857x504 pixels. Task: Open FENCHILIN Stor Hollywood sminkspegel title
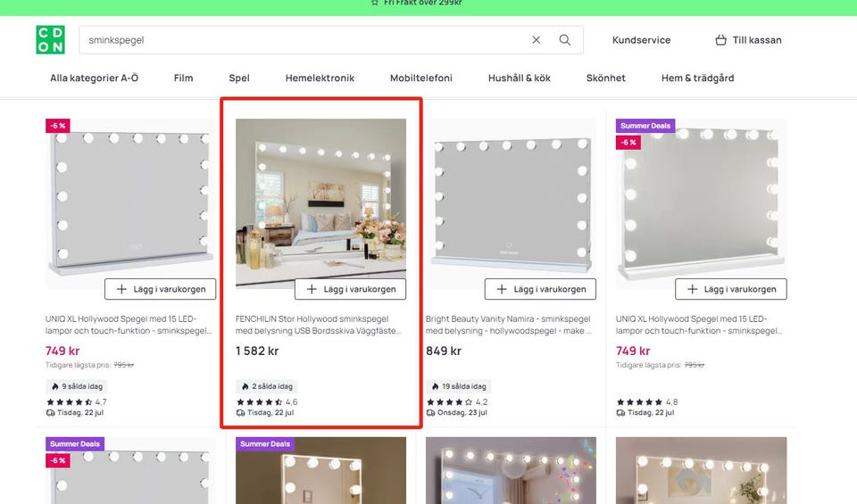tap(319, 325)
